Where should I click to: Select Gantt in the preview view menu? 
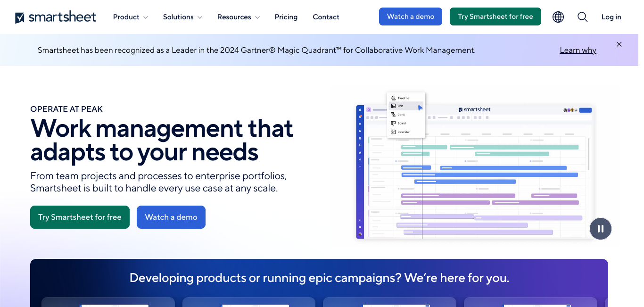401,115
